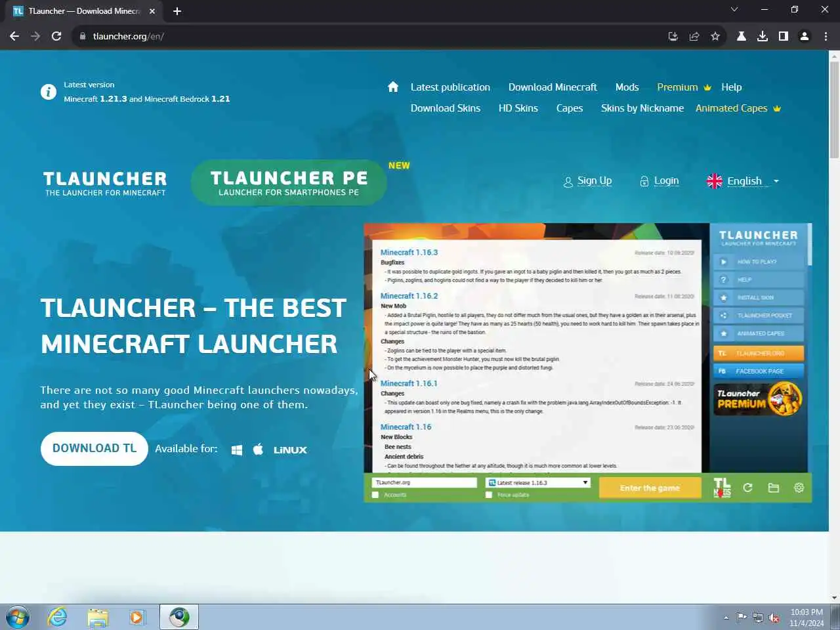Show hidden system tray icons
Image resolution: width=840 pixels, height=630 pixels.
pyautogui.click(x=726, y=618)
